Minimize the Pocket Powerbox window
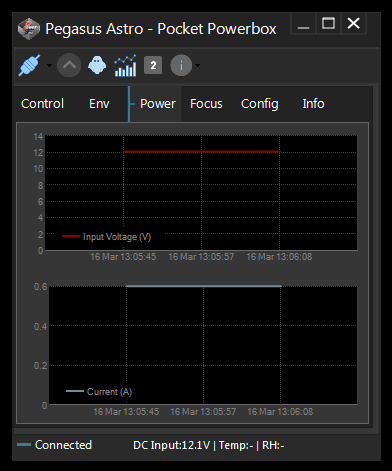The width and height of the screenshot is (392, 471). pos(303,24)
